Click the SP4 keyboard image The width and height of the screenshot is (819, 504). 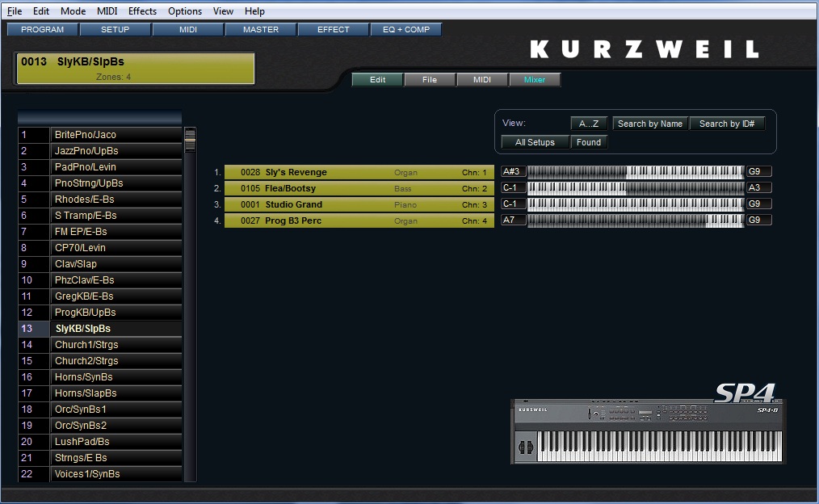click(648, 432)
